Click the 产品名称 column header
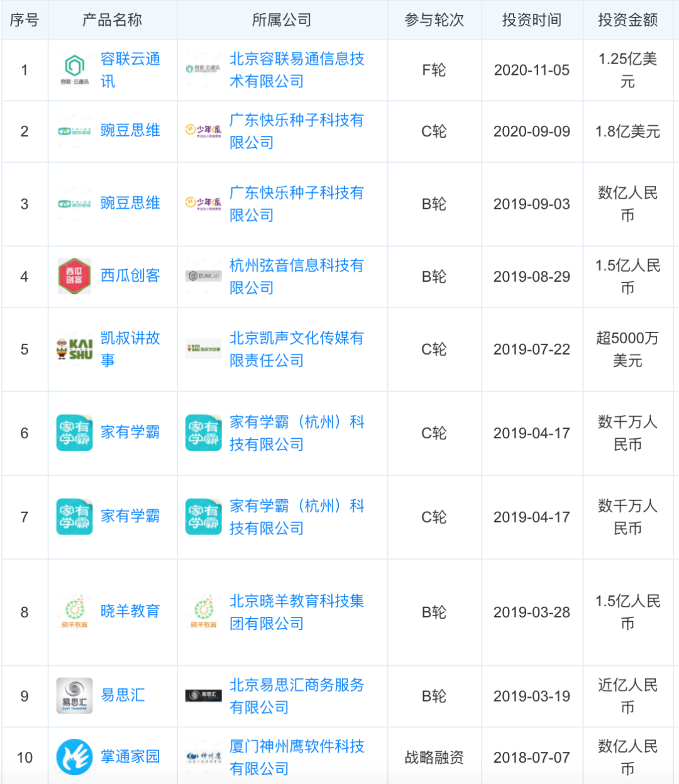Viewport: 679px width, 784px height. coord(113,20)
